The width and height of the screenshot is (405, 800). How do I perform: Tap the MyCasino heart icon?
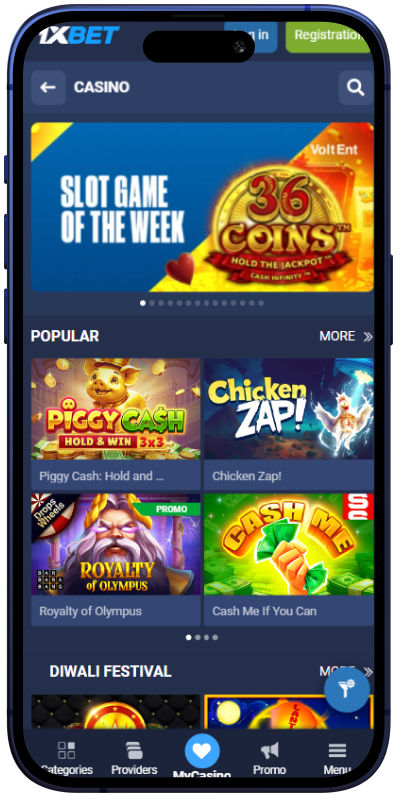[x=202, y=751]
